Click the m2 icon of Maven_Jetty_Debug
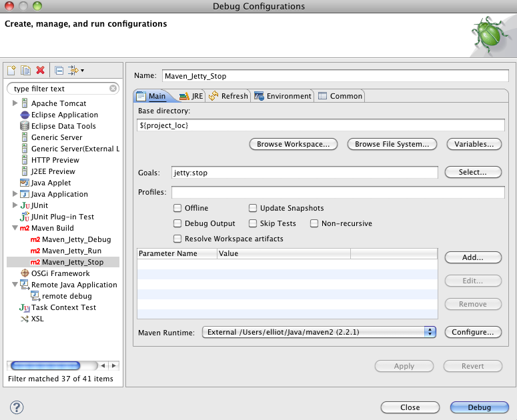 pos(35,239)
